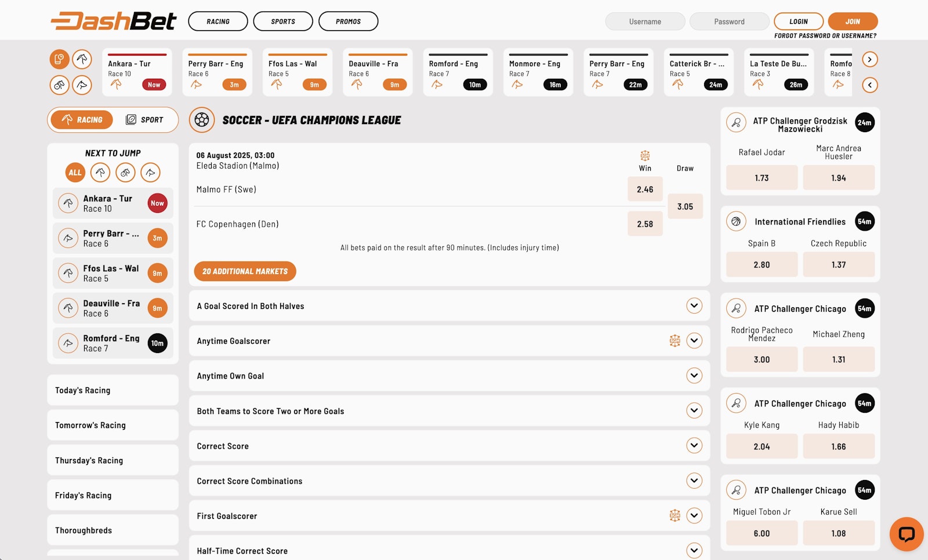Click the right carousel arrow for races
Image resolution: width=928 pixels, height=560 pixels.
pos(869,59)
